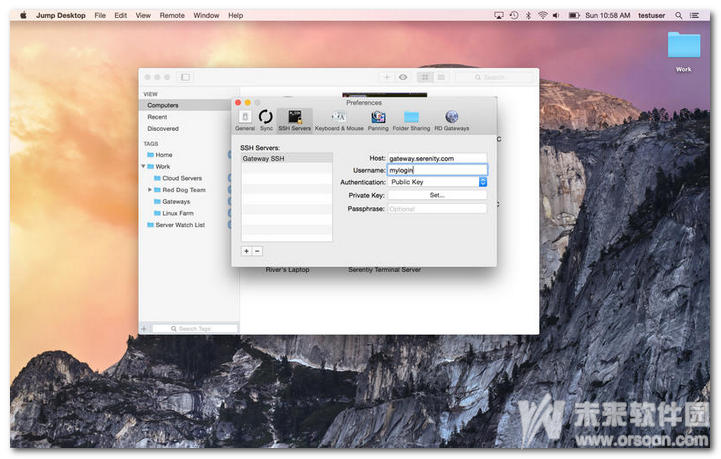Select the Work tag in sidebar

pos(159,166)
